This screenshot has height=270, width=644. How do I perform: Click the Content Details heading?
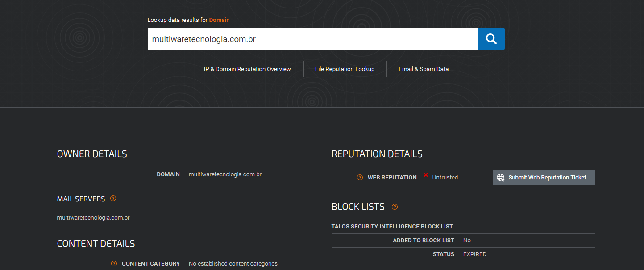pyautogui.click(x=96, y=244)
